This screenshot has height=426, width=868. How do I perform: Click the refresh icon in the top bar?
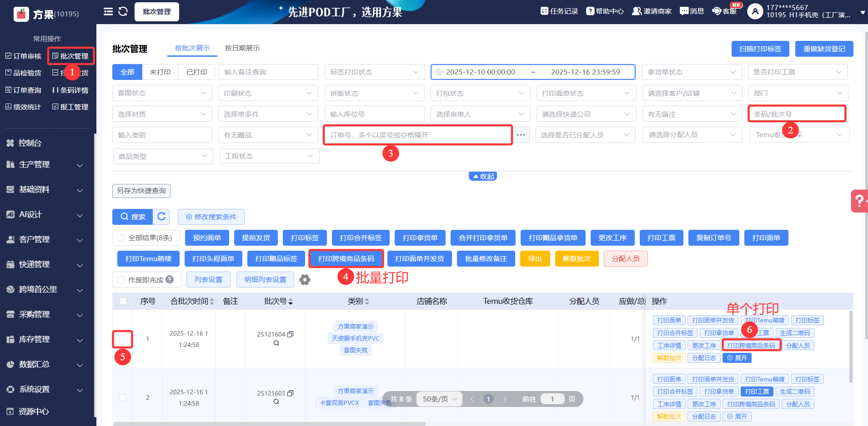(123, 11)
